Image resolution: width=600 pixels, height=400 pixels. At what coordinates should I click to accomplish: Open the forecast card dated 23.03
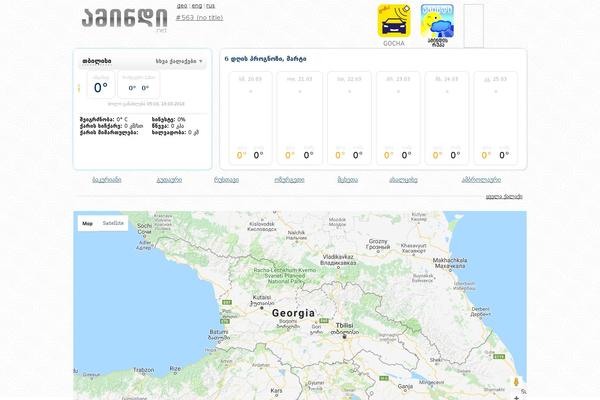pyautogui.click(x=398, y=118)
